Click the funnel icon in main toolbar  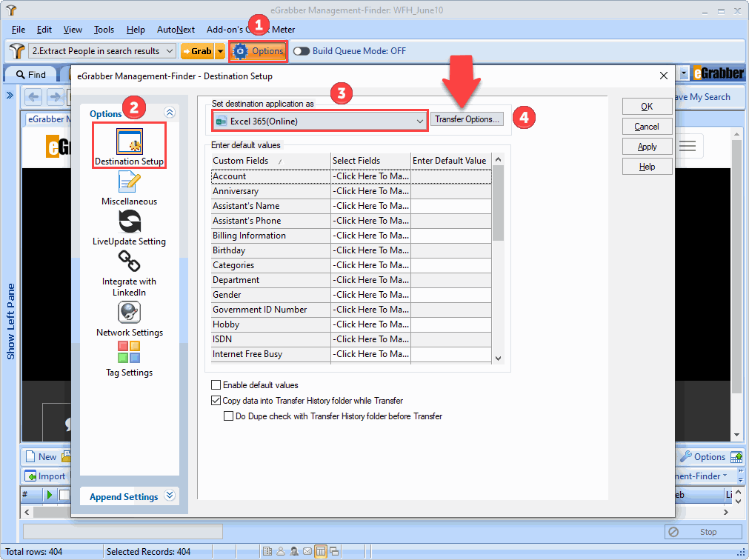pos(17,51)
